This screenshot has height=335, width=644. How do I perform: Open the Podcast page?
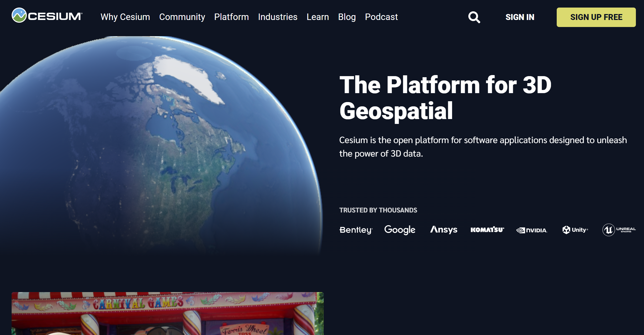coord(381,17)
